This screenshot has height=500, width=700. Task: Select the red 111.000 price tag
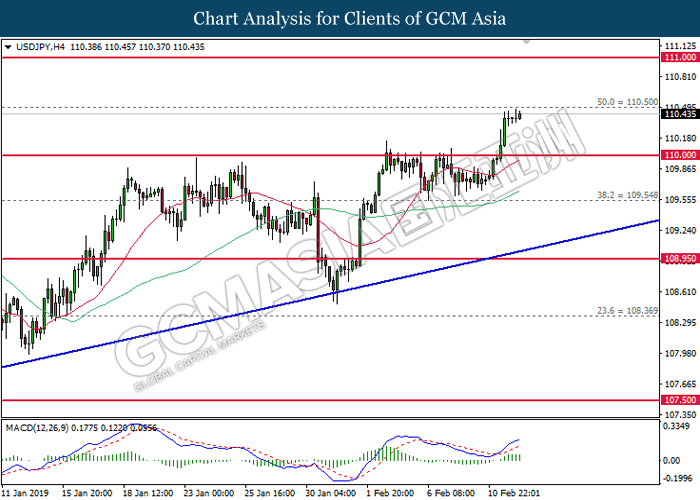678,58
